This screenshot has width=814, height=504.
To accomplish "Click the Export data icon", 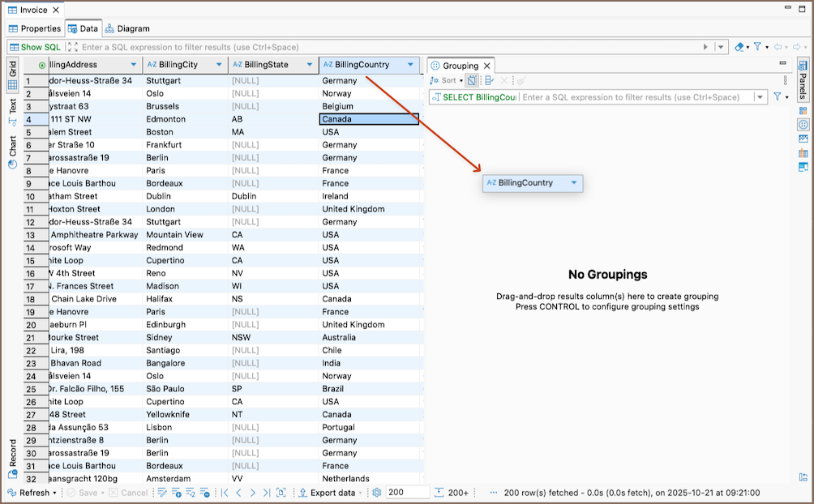I will (x=303, y=493).
